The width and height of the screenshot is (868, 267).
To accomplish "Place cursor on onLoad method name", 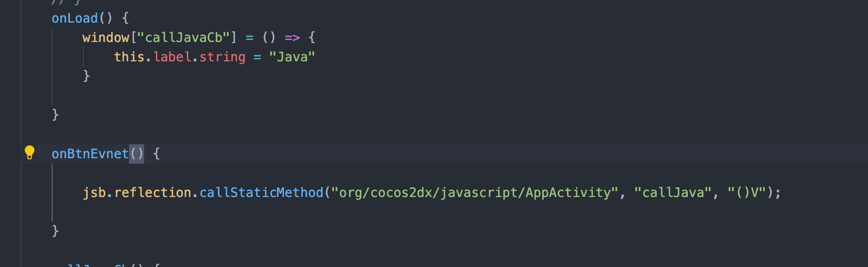I will 75,18.
